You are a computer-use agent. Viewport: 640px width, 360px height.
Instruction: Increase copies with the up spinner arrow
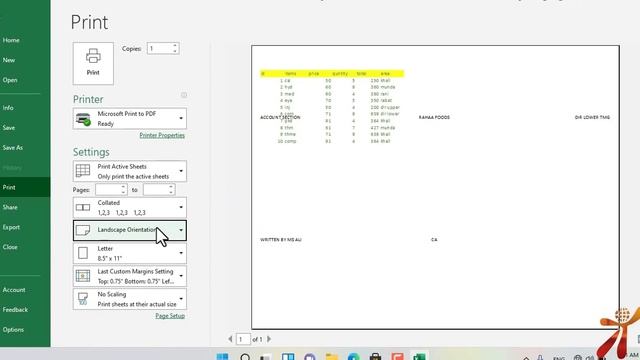click(175, 46)
